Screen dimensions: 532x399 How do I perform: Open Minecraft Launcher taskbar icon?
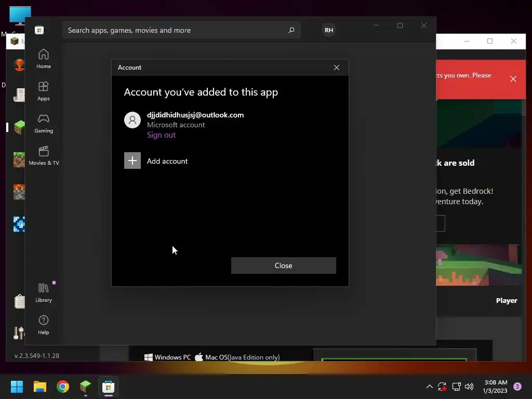(x=86, y=387)
